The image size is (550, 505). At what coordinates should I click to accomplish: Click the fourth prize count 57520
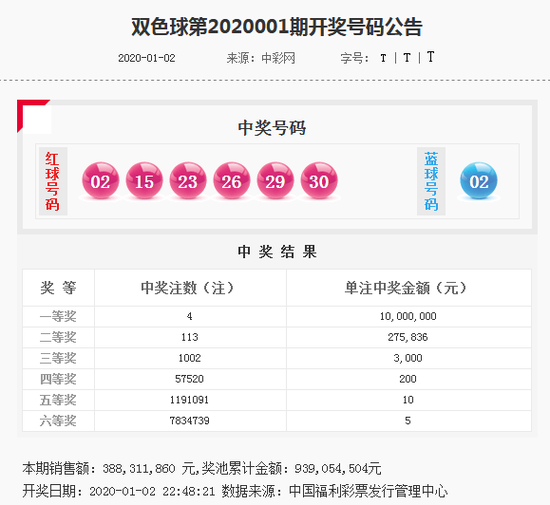[x=189, y=379]
